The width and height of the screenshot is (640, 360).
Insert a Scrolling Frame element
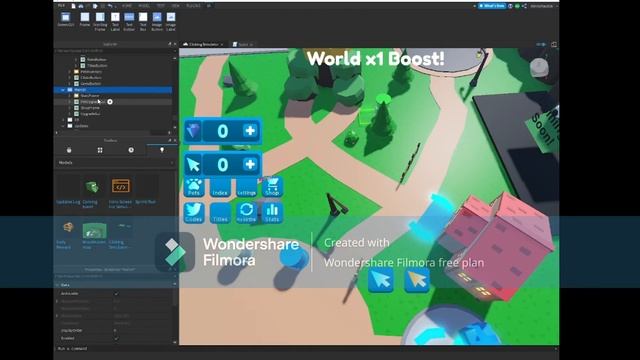[100, 21]
